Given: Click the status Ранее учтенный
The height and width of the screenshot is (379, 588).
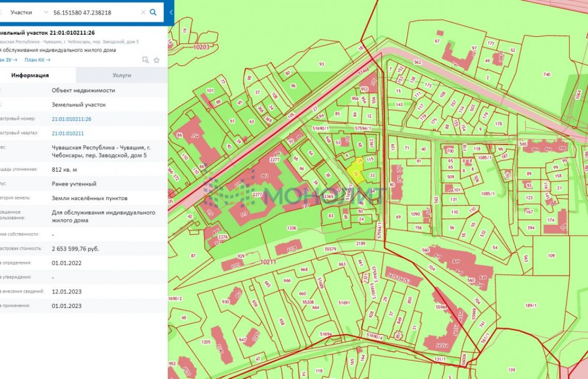Looking at the screenshot, I should coord(74,184).
